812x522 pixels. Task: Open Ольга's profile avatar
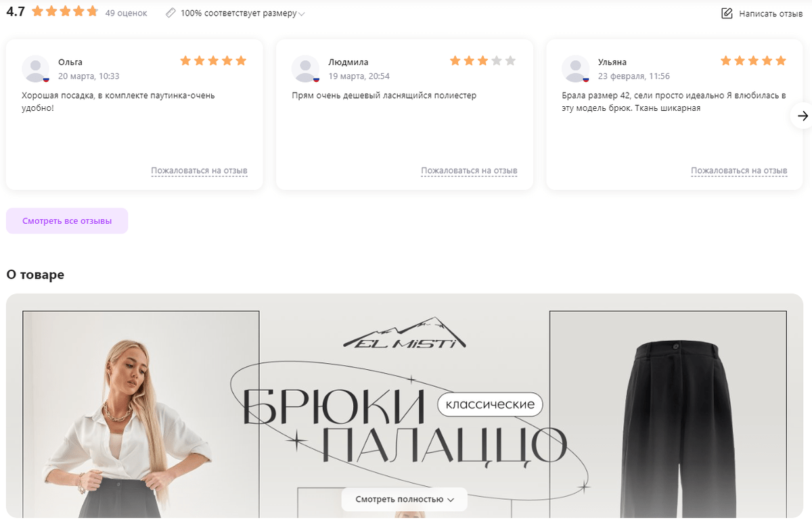[x=35, y=68]
